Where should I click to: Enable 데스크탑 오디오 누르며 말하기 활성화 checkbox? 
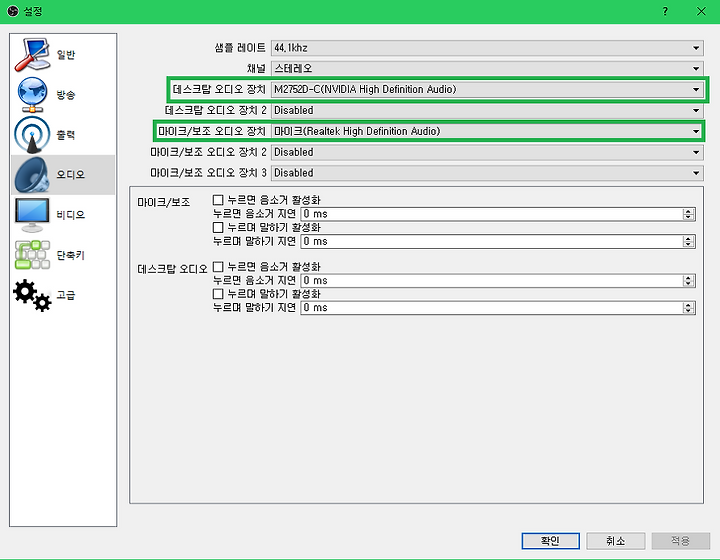pyautogui.click(x=218, y=294)
